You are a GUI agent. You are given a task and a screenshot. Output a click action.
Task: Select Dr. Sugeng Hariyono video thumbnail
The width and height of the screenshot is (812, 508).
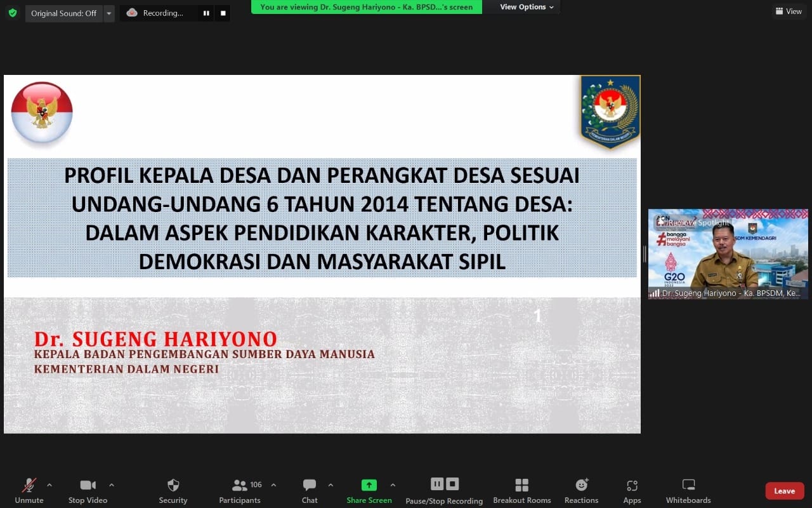(x=728, y=254)
